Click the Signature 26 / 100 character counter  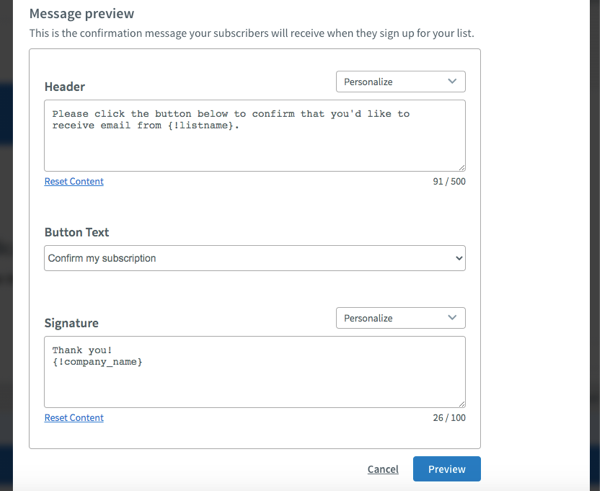pos(449,418)
